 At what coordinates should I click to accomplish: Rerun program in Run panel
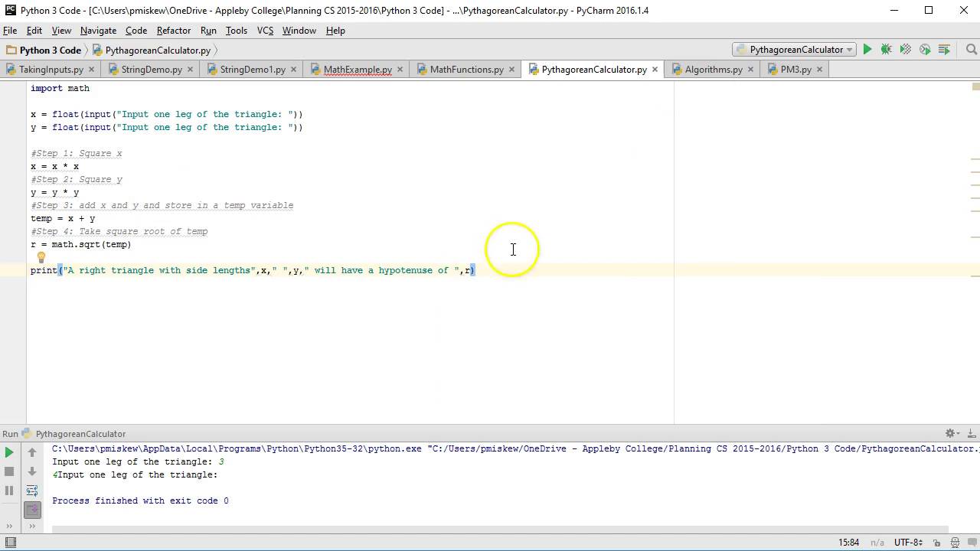(9, 452)
